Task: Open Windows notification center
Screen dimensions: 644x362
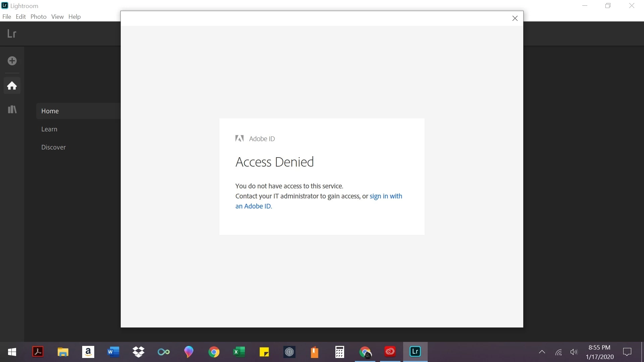Action: 627,352
